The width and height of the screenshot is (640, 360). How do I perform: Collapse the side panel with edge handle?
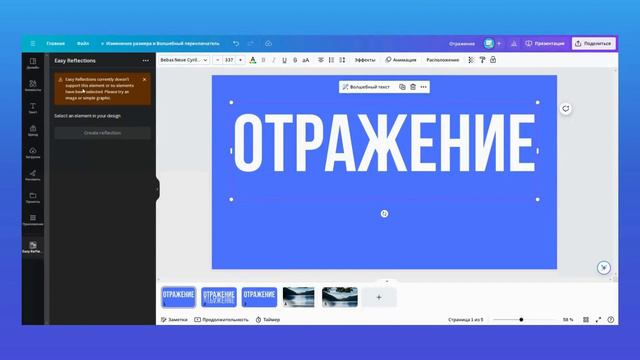coord(158,189)
